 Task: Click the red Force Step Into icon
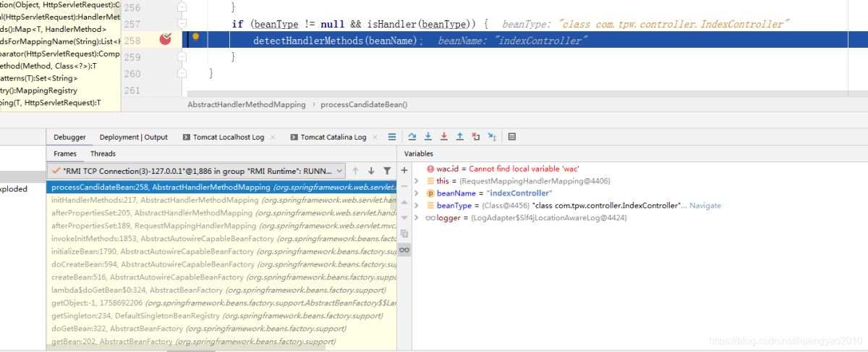[x=444, y=137]
